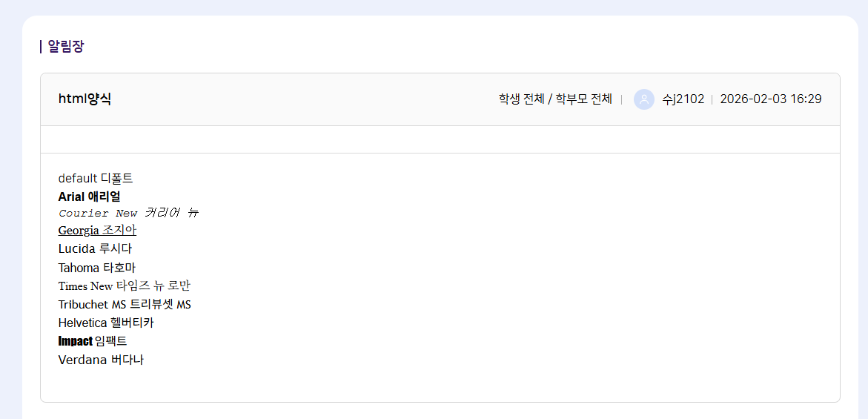The height and width of the screenshot is (419, 868).
Task: Select the 학생 전체 recipient label
Action: (521, 99)
